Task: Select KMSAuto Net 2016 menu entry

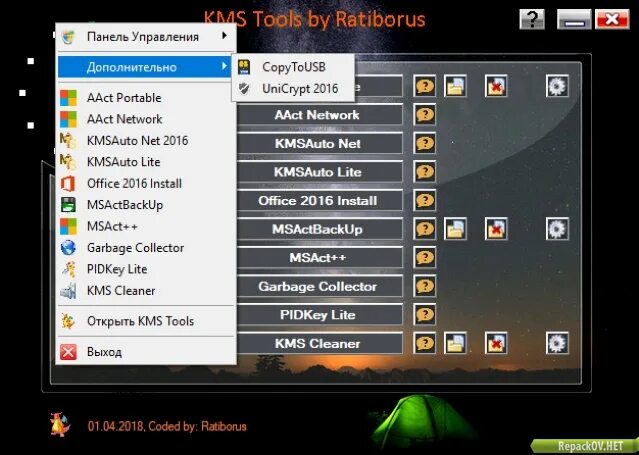Action: (x=146, y=141)
